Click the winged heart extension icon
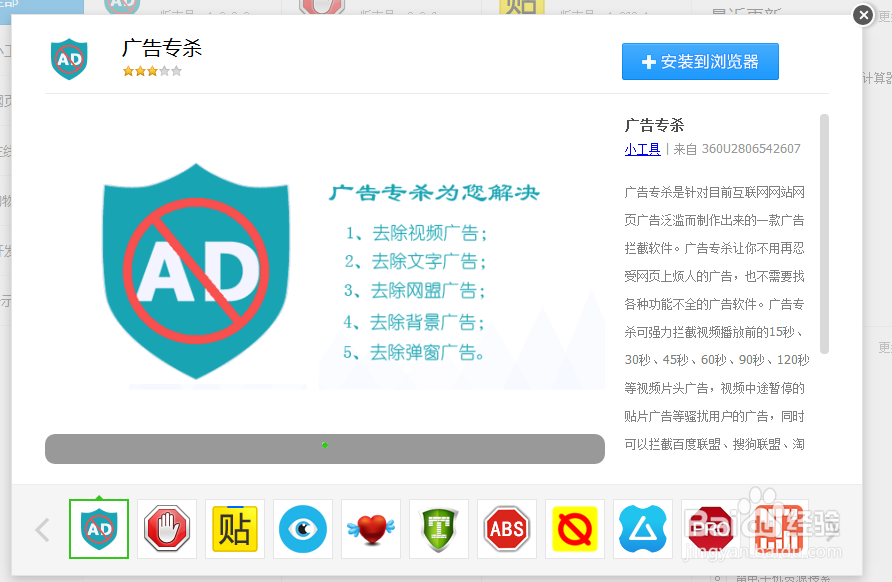This screenshot has height=582, width=892. [x=370, y=528]
